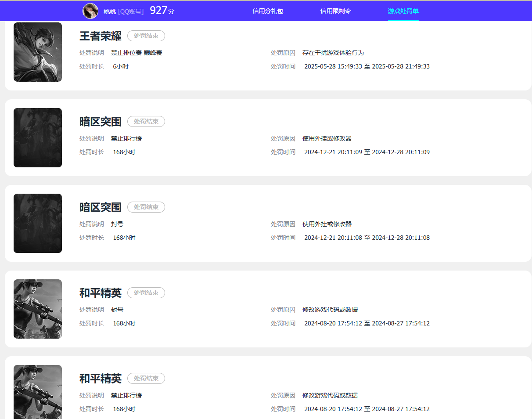Click 168小时 duration on 和平精英 禁止排行榜 card
Screen dimensions: 532x419
tap(124, 409)
